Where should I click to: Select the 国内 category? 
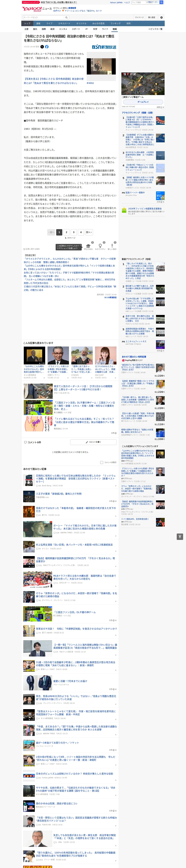pyautogui.click(x=35, y=29)
